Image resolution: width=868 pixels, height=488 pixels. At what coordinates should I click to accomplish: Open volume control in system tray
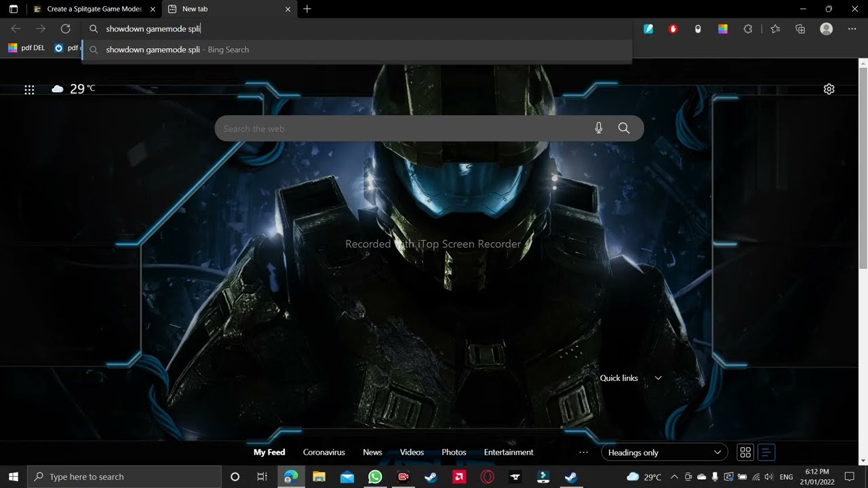pyautogui.click(x=768, y=476)
